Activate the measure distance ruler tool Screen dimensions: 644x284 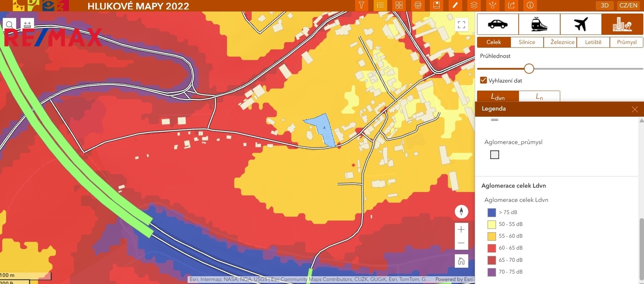click(27, 25)
